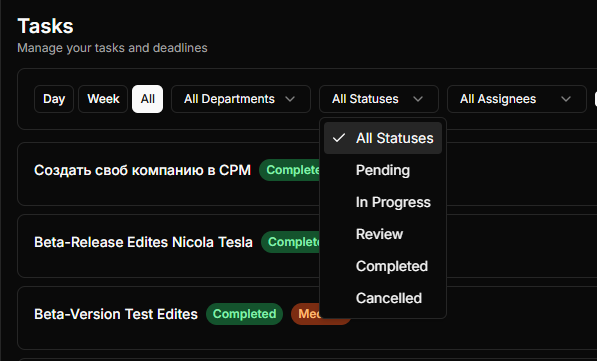Open task Создать своб компанию в CPM
Image resolution: width=597 pixels, height=361 pixels.
(x=142, y=170)
